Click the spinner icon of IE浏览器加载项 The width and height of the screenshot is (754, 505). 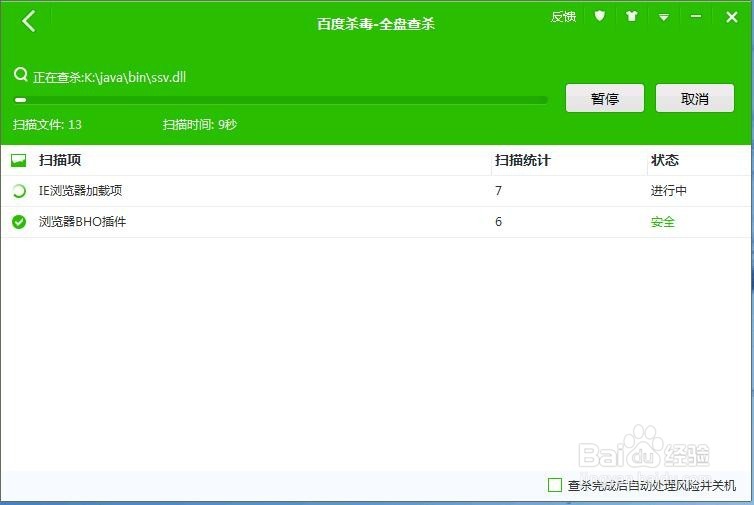pyautogui.click(x=19, y=191)
